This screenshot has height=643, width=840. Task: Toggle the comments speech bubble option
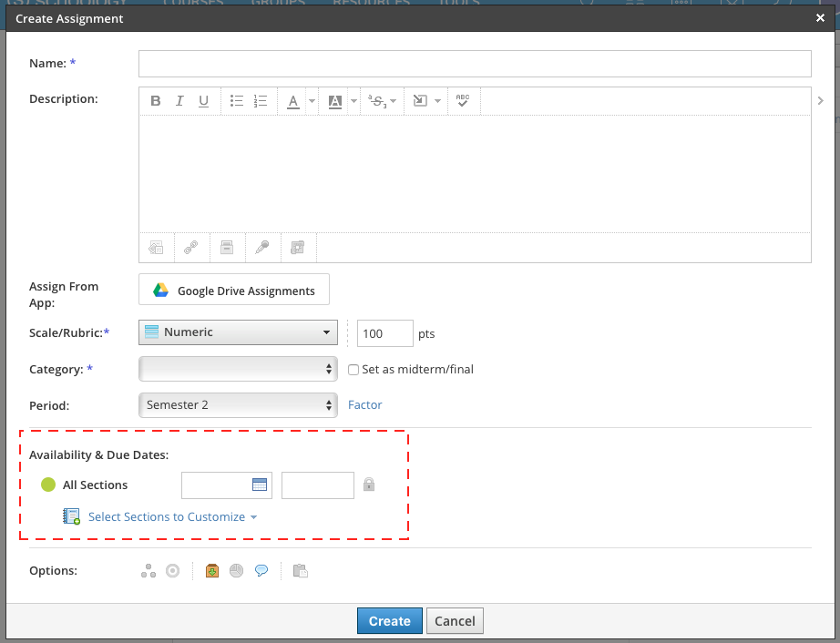(x=261, y=571)
